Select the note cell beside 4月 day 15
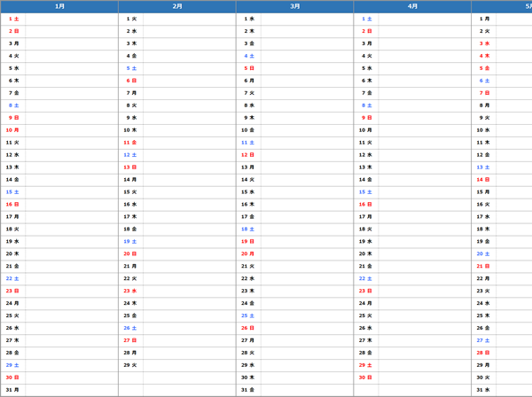 click(424, 191)
